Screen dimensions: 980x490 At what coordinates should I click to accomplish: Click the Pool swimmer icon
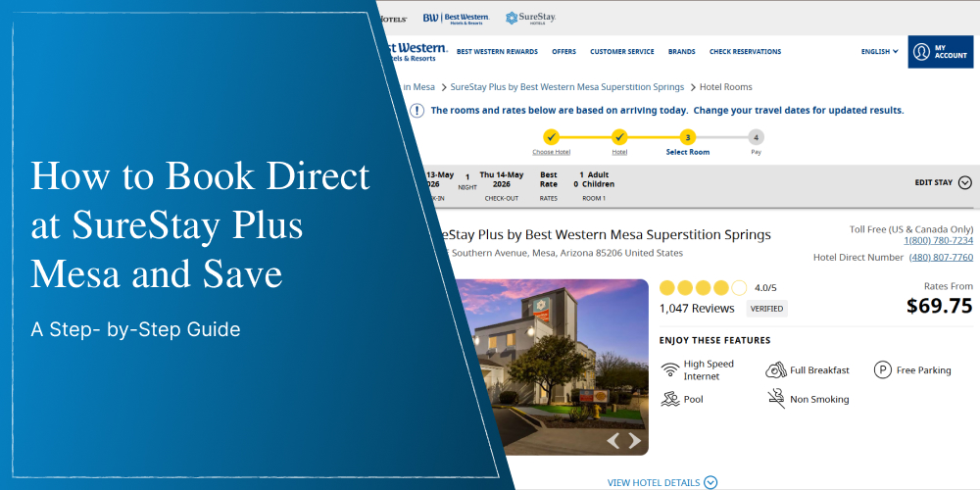[670, 399]
